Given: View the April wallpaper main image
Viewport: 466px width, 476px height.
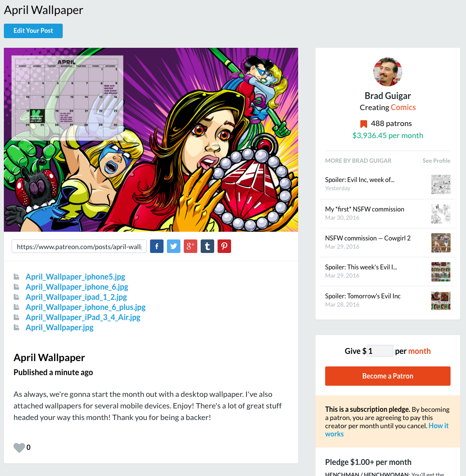Looking at the screenshot, I should coord(151,140).
